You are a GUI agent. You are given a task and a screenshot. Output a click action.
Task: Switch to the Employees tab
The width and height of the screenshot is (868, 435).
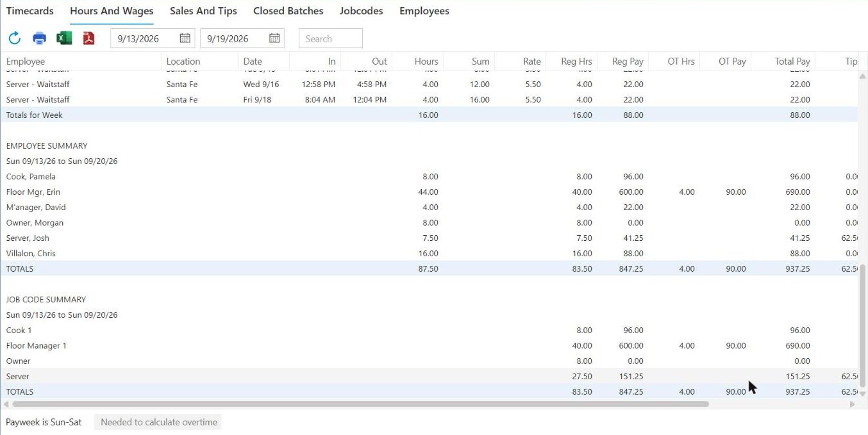424,11
